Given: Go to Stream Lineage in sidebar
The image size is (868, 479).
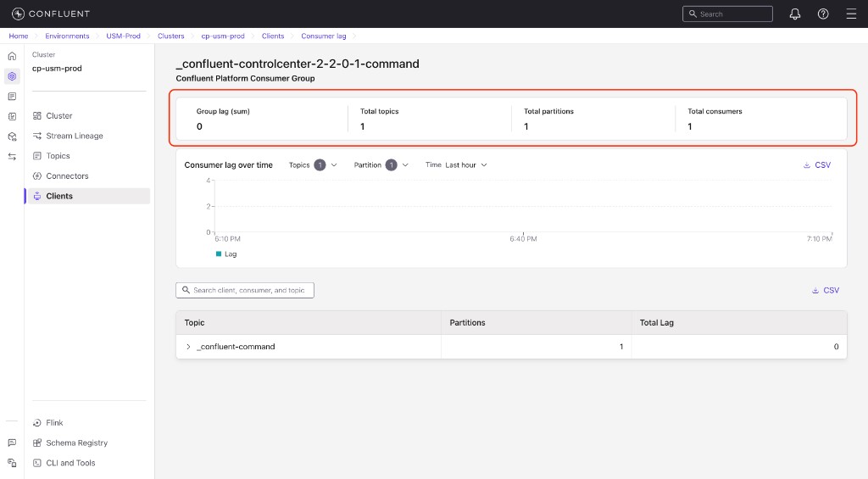Looking at the screenshot, I should [74, 136].
